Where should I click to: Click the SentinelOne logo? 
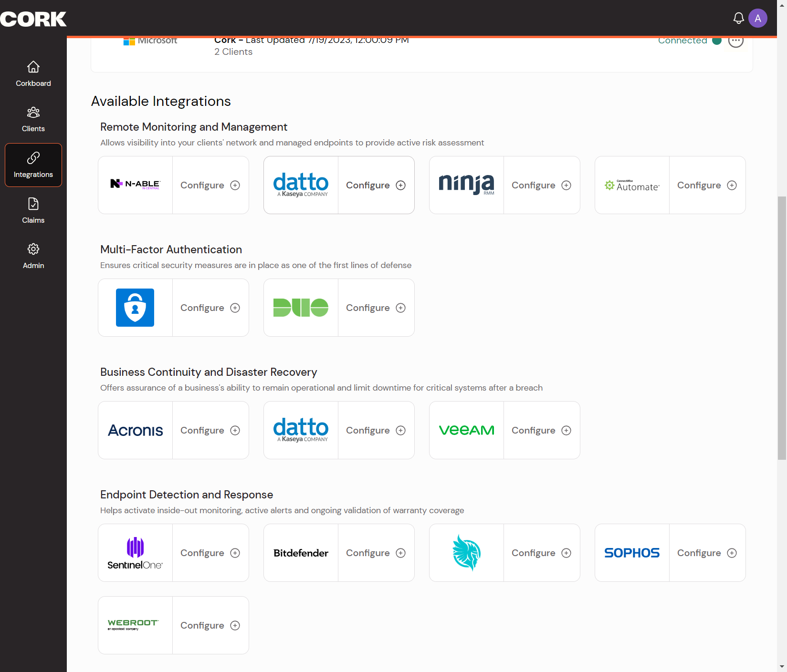tap(135, 553)
